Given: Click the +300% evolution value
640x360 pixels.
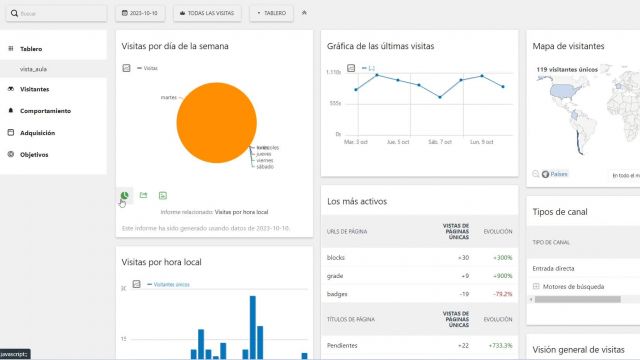Looking at the screenshot, I should (502, 258).
